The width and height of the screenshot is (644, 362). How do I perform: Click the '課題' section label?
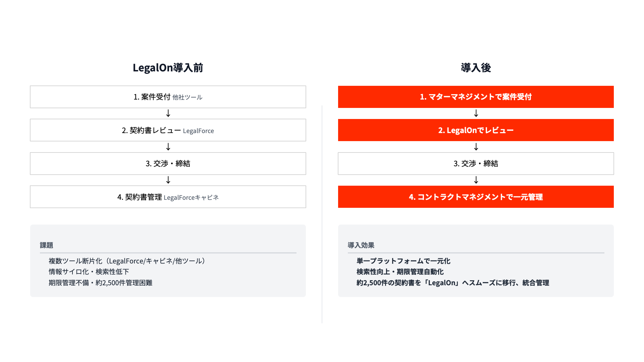click(46, 245)
